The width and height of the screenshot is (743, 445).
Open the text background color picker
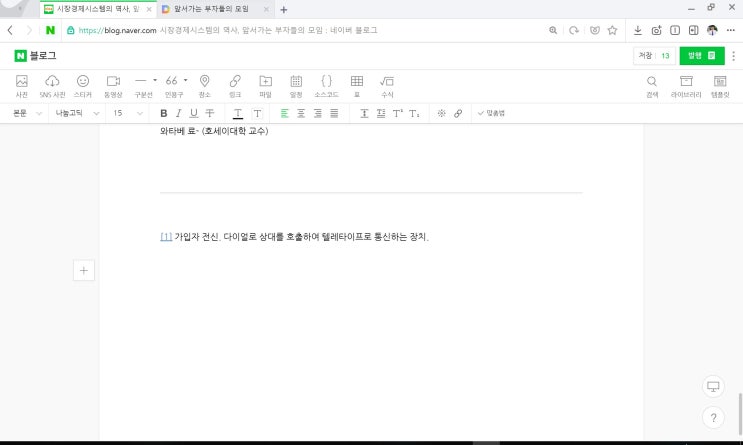(x=257, y=113)
